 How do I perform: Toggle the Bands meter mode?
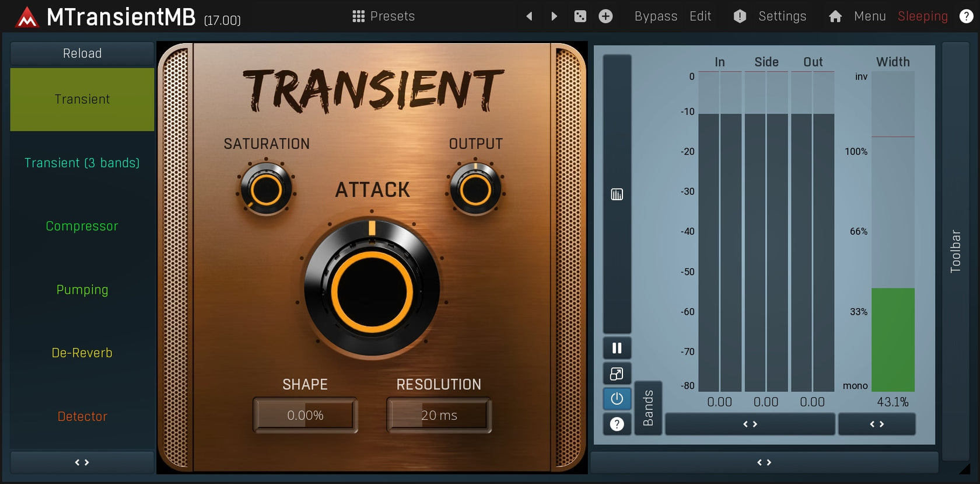tap(648, 408)
